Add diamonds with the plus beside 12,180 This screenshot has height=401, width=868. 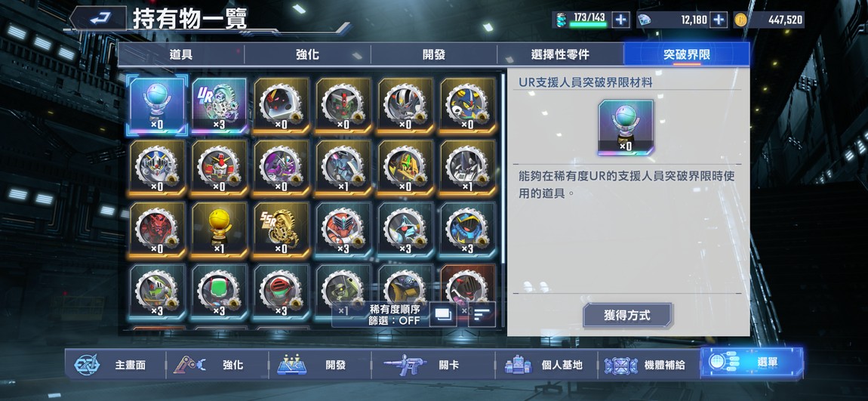coord(719,20)
